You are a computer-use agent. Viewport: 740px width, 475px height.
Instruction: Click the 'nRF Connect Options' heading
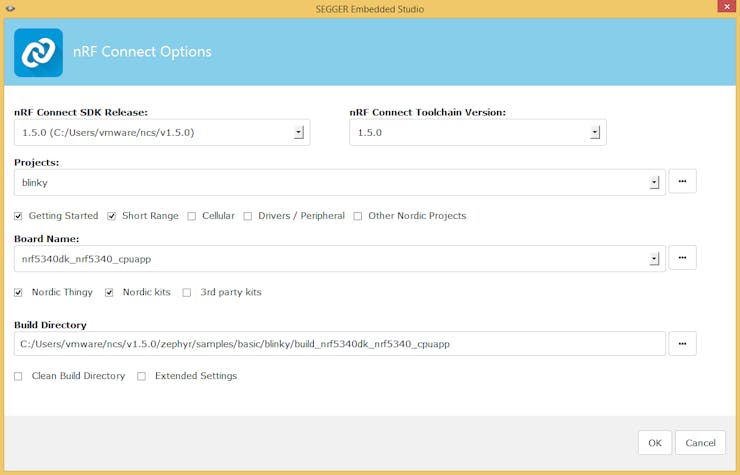pos(142,51)
